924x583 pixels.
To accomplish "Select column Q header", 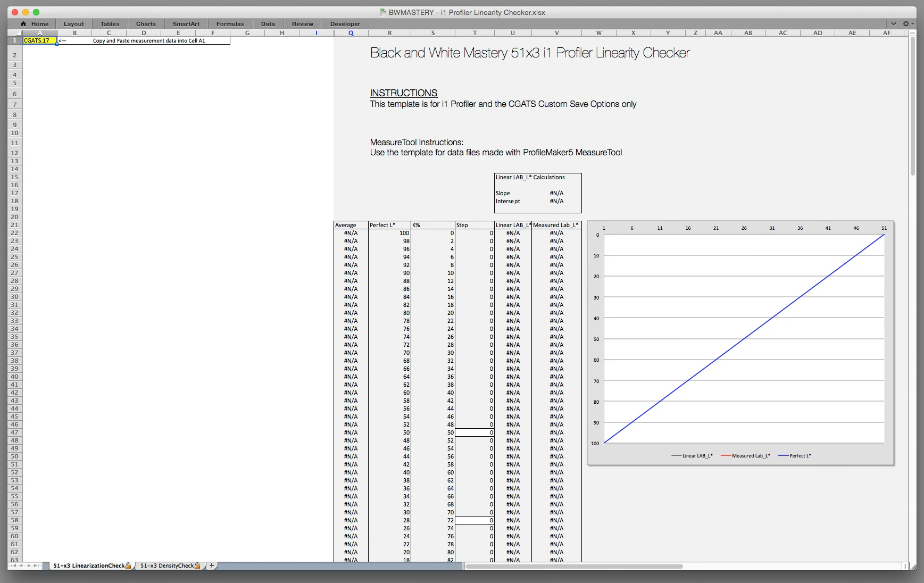I will (x=351, y=33).
